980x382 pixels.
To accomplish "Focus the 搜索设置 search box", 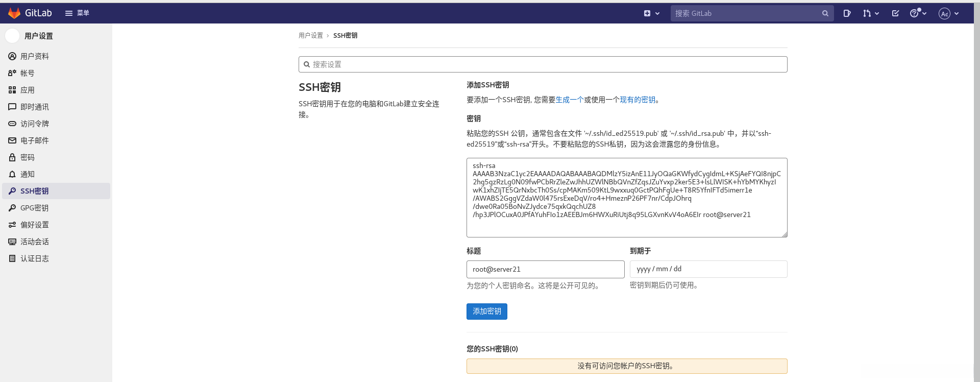I will (543, 64).
